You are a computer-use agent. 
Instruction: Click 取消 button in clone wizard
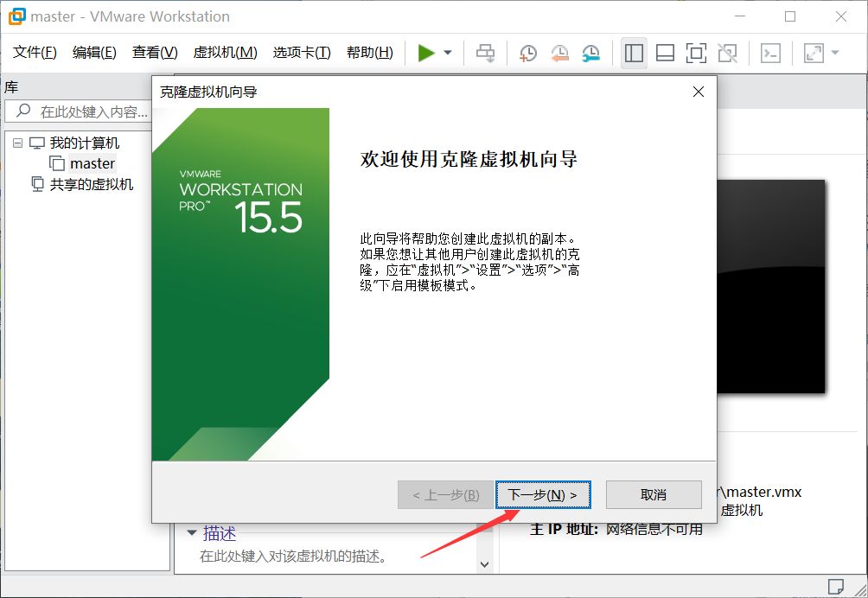pos(654,494)
